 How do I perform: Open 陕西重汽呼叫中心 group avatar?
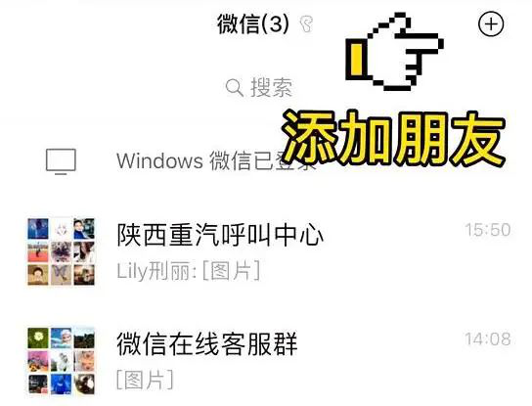coord(61,251)
